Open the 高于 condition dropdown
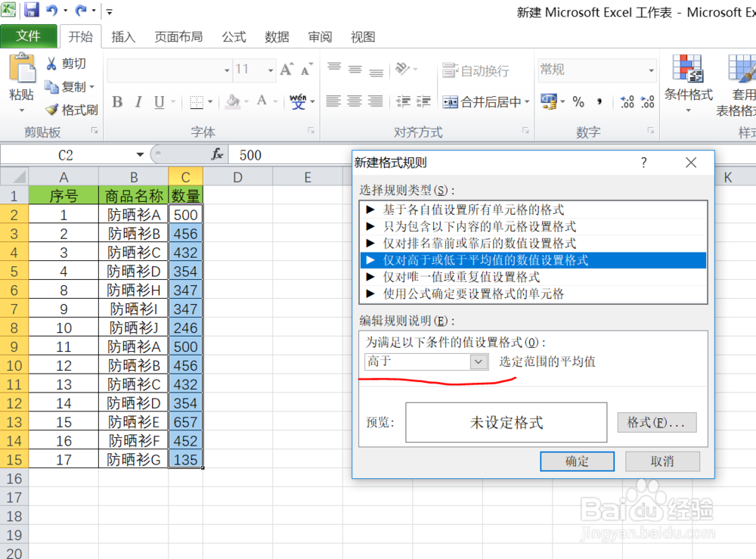 [x=479, y=362]
